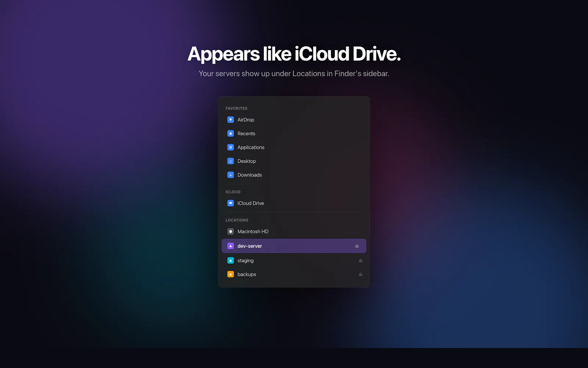The width and height of the screenshot is (588, 368).
Task: Click the Macintosh HD disk icon
Action: [x=230, y=231]
